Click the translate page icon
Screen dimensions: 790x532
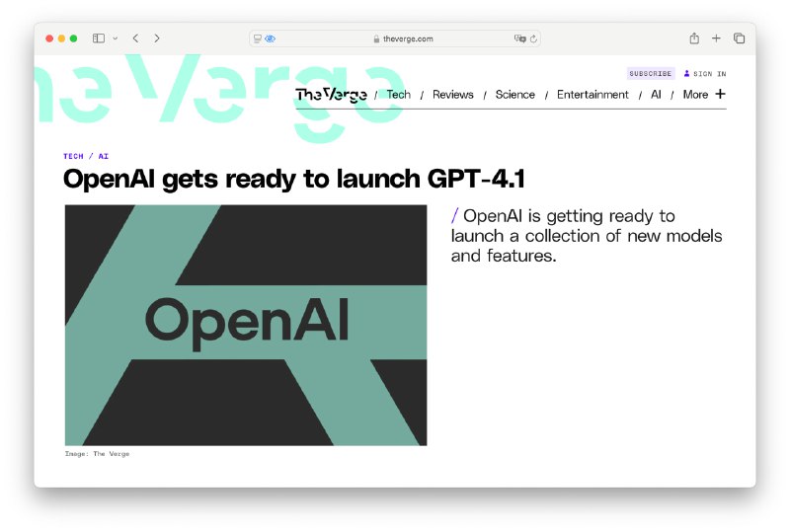[x=520, y=38]
